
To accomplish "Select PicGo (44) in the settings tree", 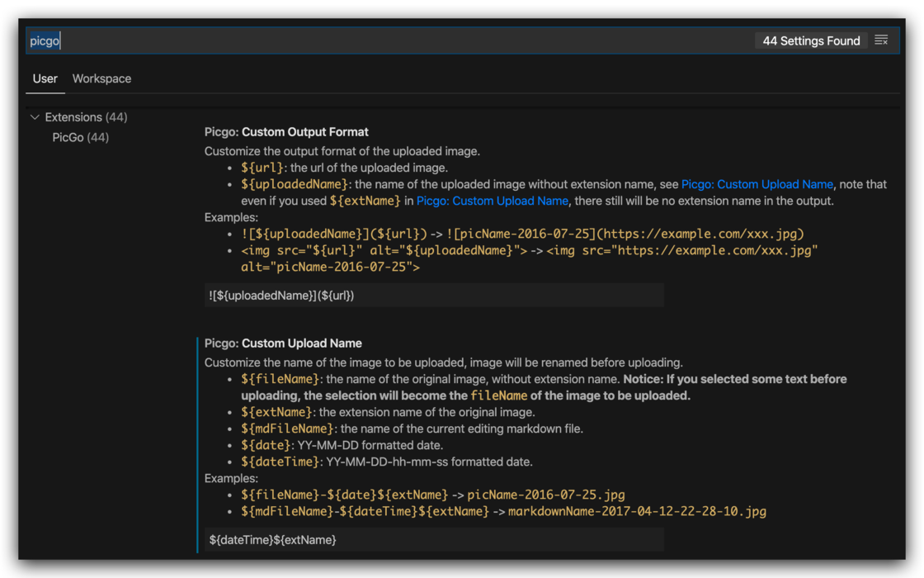I will pos(80,137).
